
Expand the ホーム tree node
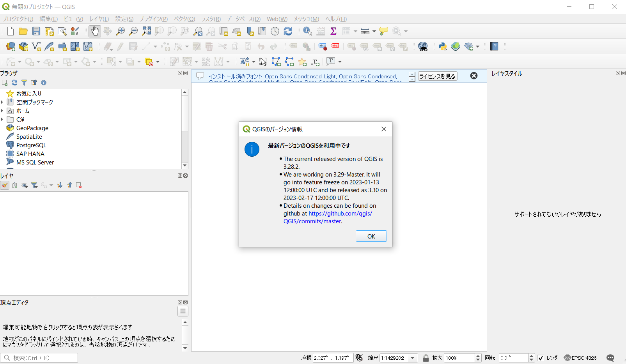click(2, 111)
